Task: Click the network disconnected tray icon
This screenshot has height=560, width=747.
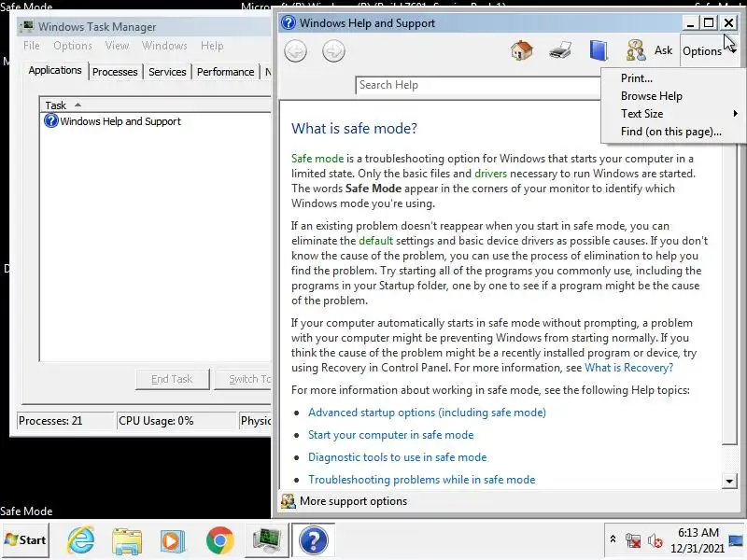Action: click(x=633, y=540)
